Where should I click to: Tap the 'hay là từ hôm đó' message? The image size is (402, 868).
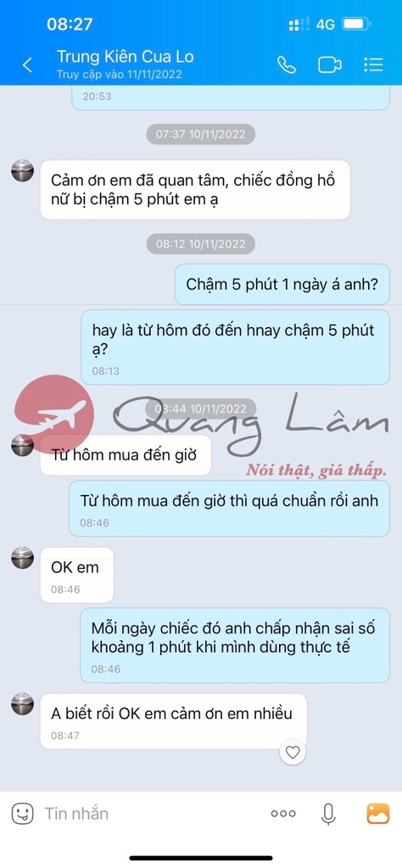235,347
